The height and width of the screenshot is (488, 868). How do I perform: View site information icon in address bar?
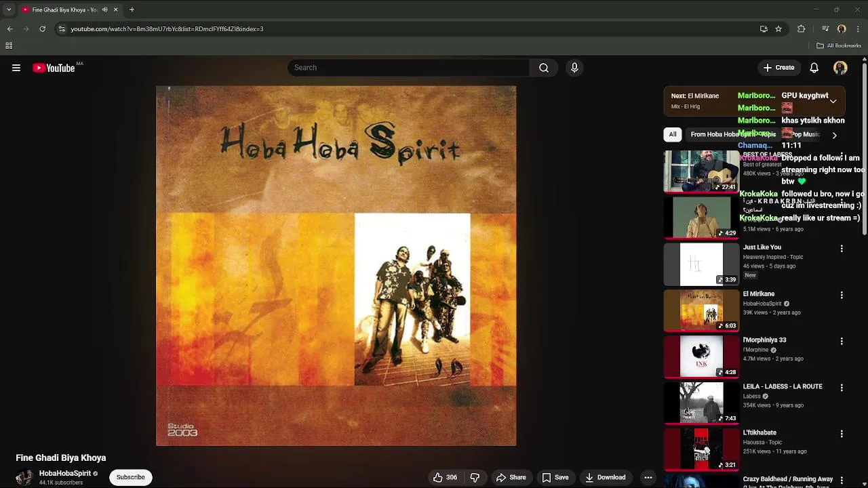coord(62,28)
